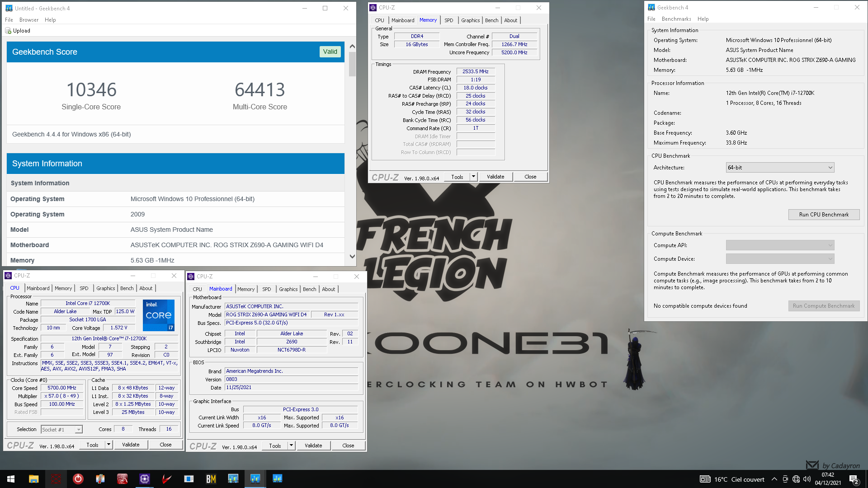Viewport: 868px width, 488px height.
Task: Click the red swoosh taskbar icon
Action: 166,479
